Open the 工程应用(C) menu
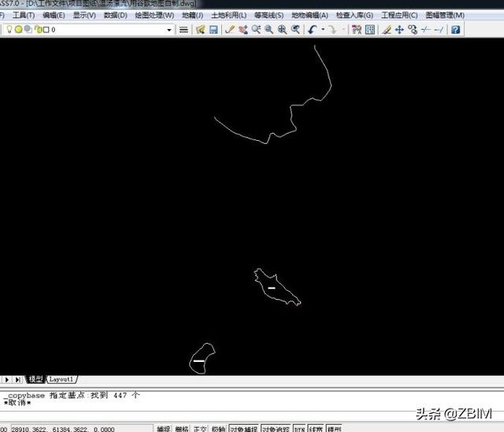The height and width of the screenshot is (432, 504). click(x=399, y=15)
